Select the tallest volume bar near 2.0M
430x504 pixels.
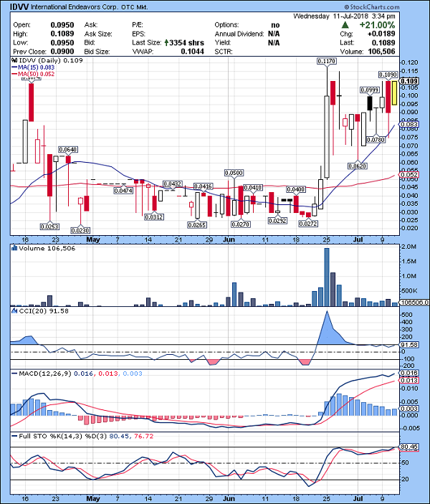click(327, 277)
